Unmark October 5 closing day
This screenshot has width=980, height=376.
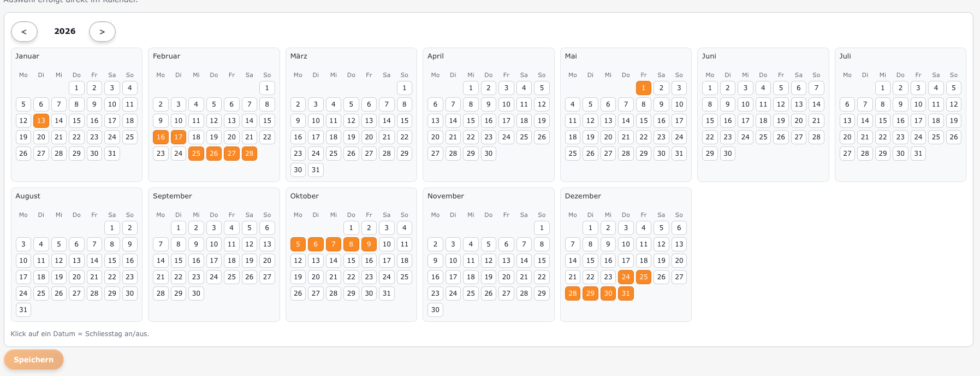click(x=298, y=244)
